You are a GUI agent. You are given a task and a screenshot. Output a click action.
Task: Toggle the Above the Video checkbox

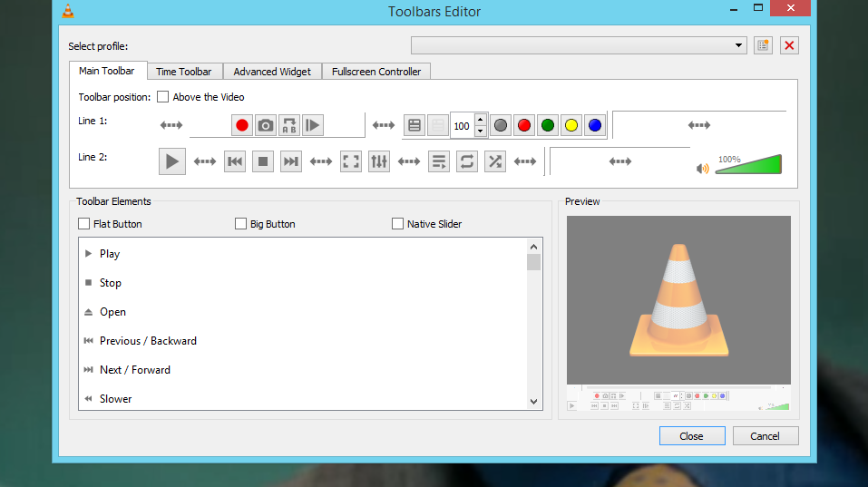(162, 97)
